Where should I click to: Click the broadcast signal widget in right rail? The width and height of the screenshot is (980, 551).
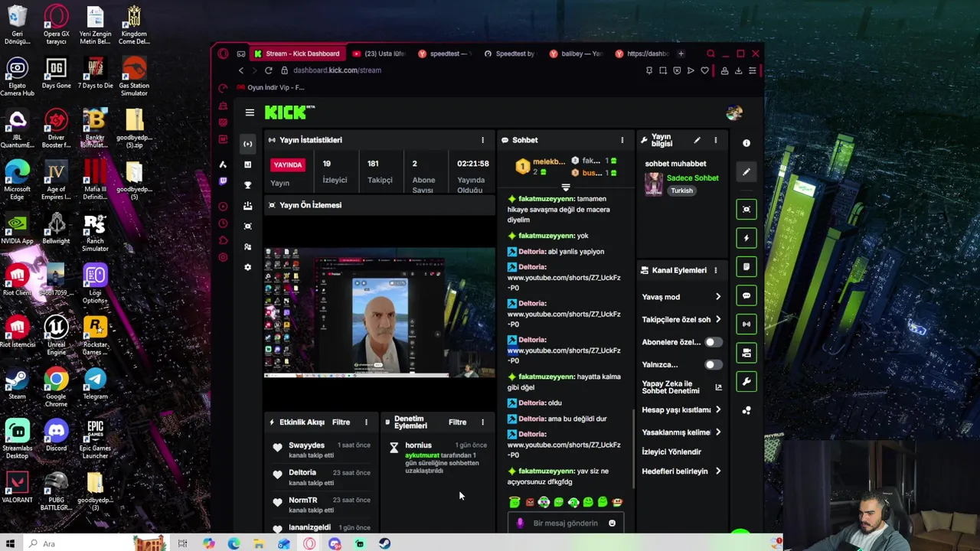[746, 324]
